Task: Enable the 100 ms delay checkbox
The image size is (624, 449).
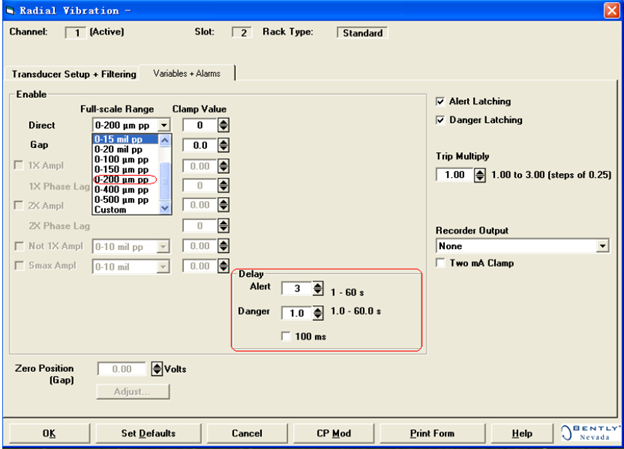Action: point(285,336)
